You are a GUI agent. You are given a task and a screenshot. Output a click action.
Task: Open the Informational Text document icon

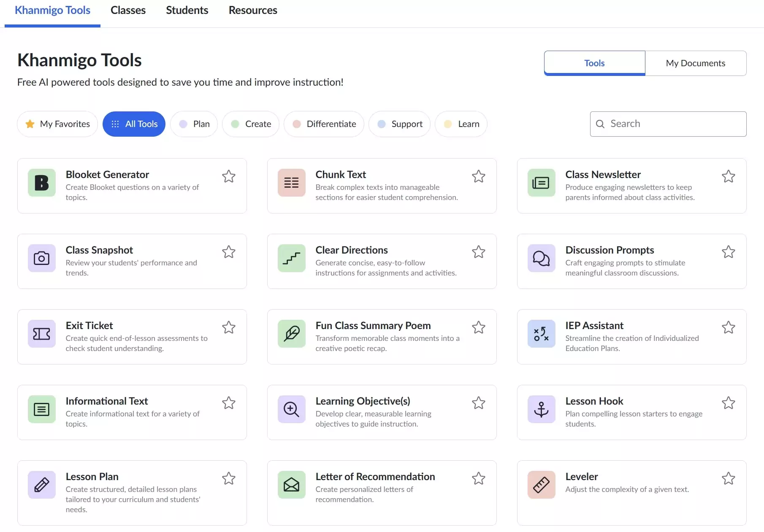click(41, 409)
